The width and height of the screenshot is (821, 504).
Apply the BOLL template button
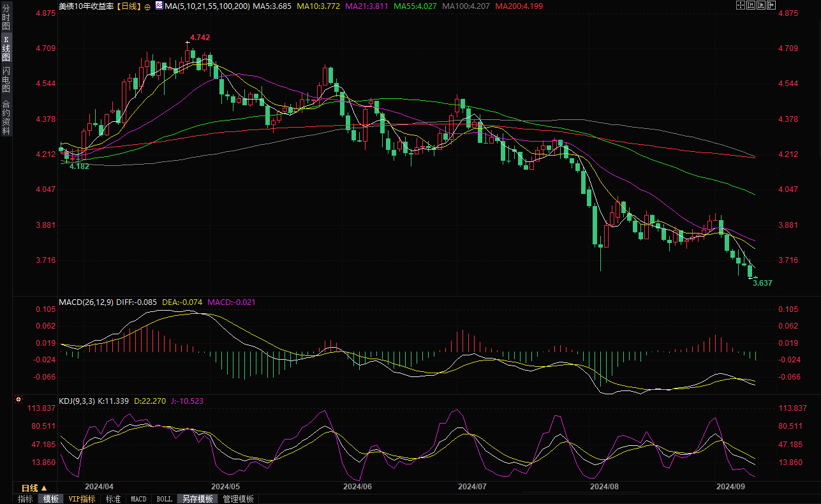click(x=164, y=499)
